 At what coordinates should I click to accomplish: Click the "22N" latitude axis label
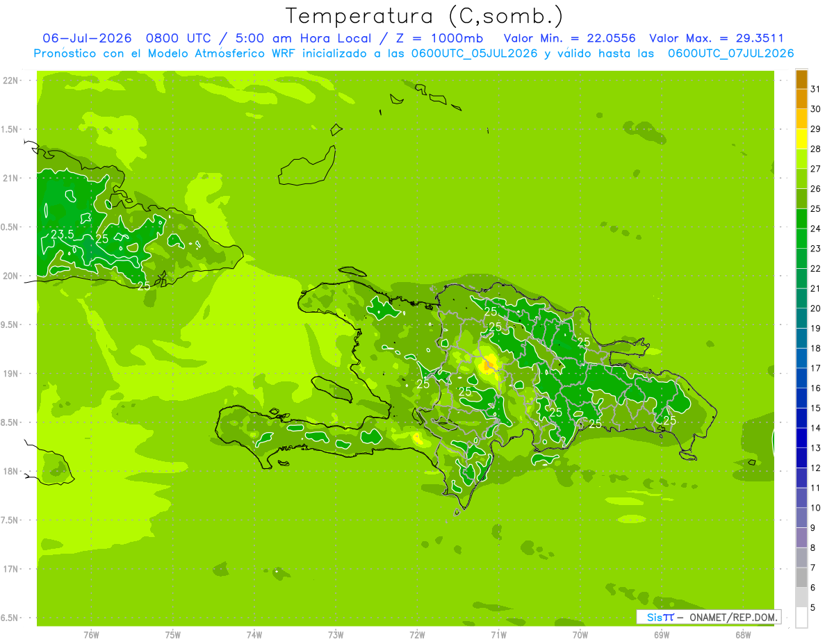(10, 81)
